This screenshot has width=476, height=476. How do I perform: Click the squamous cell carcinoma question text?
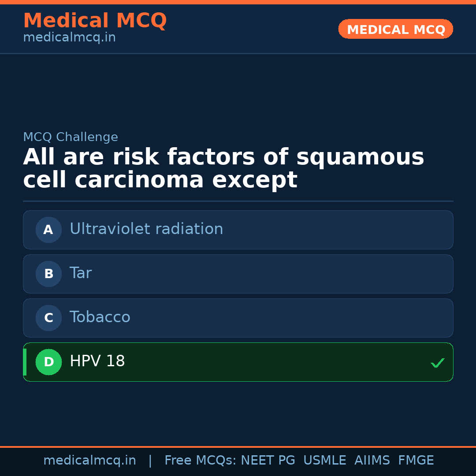coord(223,169)
